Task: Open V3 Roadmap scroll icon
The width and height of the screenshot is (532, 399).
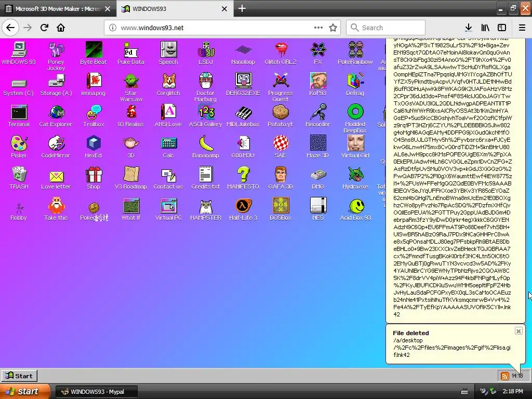Action: tap(131, 175)
